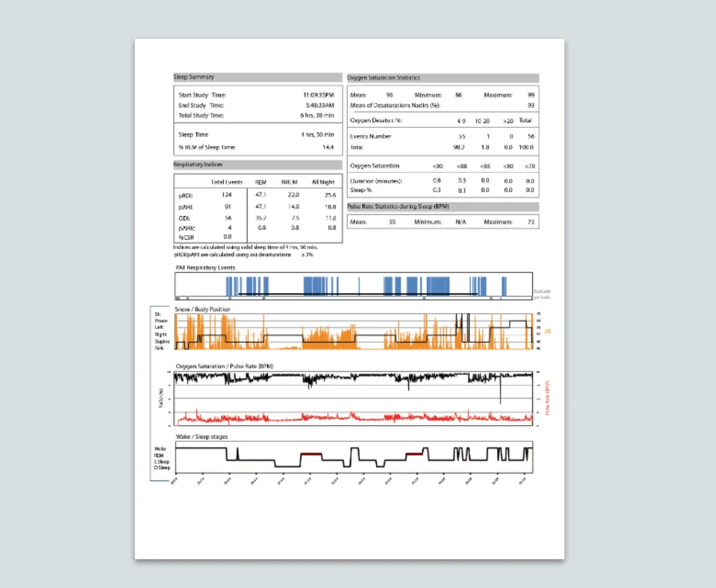Click the PAT Respiratory Events chart title
Image resolution: width=716 pixels, height=588 pixels.
pyautogui.click(x=205, y=267)
